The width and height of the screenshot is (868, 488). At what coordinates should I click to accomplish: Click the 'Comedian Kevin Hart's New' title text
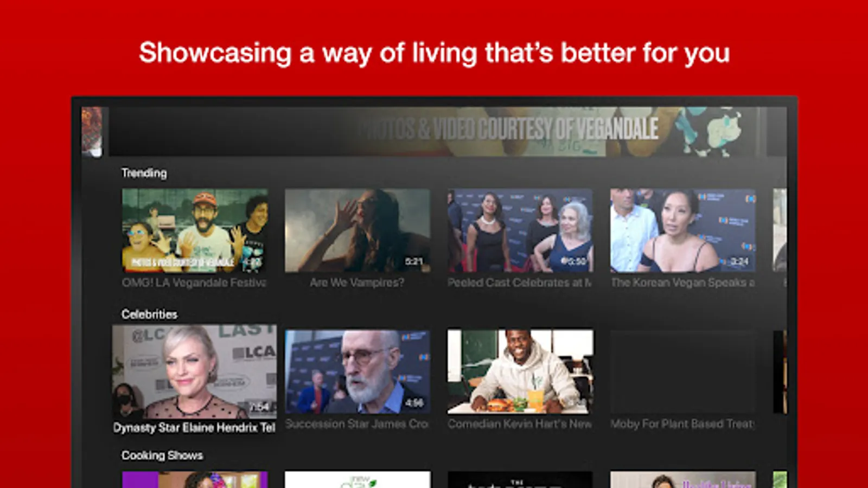520,424
